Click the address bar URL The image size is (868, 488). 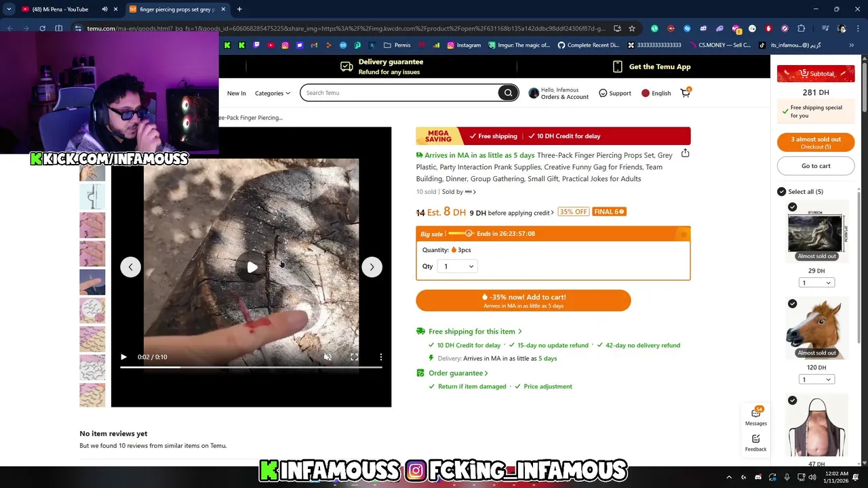pos(346,28)
